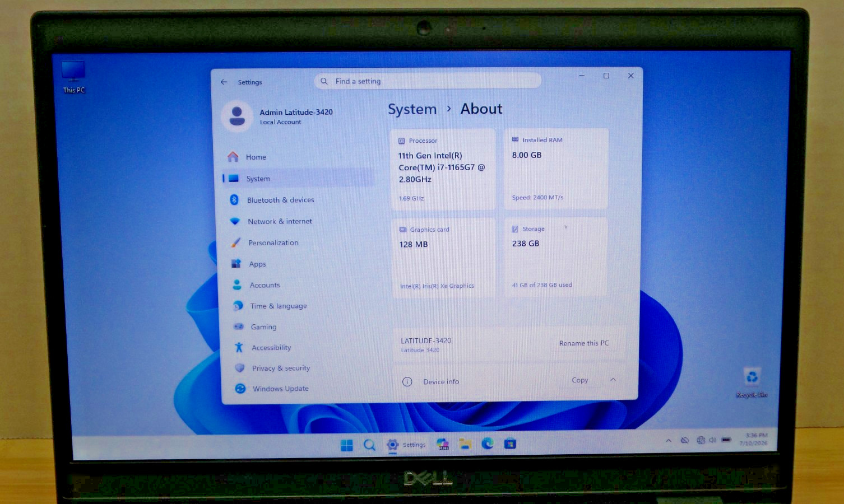Click the Accounts person icon
The image size is (844, 504).
point(237,285)
